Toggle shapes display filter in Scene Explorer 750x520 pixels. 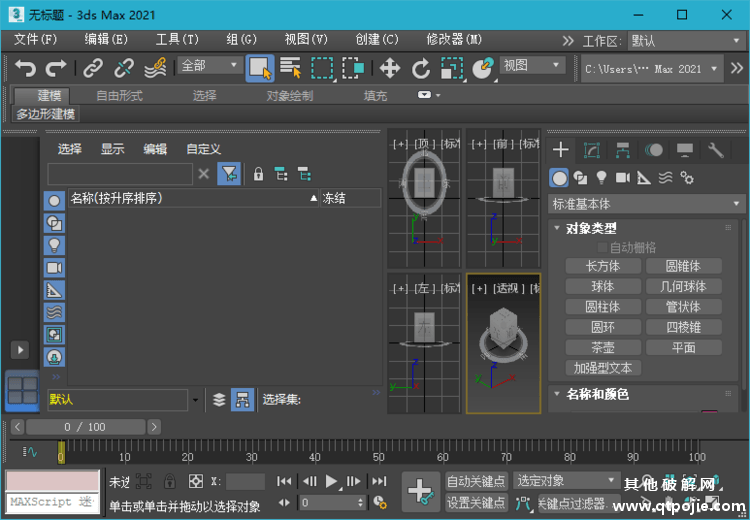point(54,223)
